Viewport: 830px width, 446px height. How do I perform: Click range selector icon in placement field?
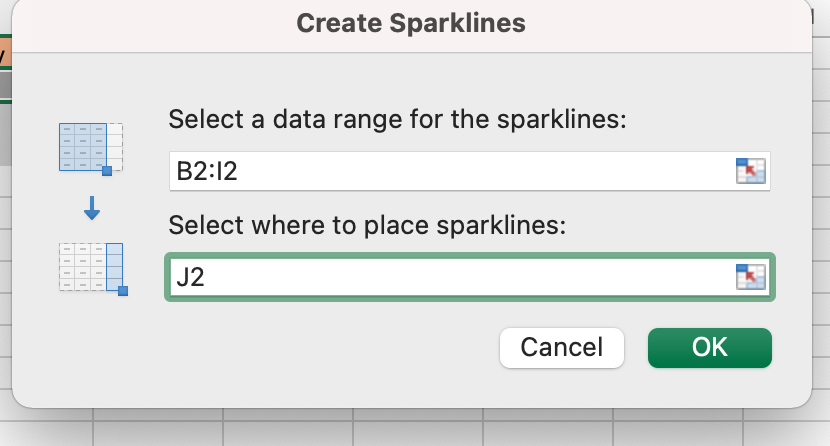point(750,277)
